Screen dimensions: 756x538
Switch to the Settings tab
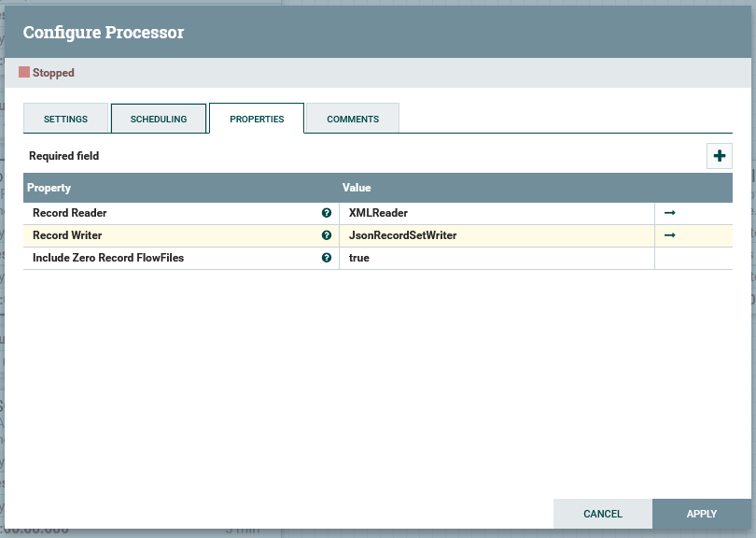(65, 119)
